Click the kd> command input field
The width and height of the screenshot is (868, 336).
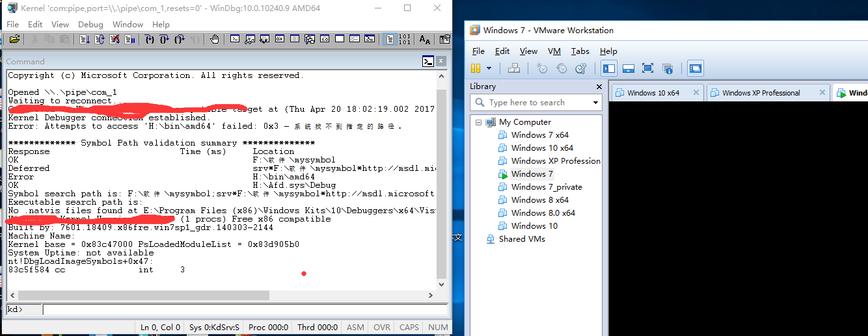(245, 309)
